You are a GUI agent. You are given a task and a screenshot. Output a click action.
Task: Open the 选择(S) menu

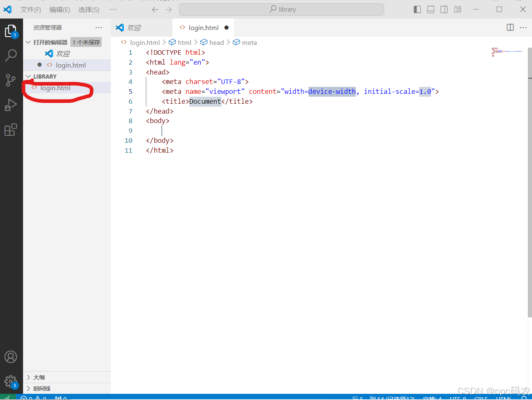pos(89,9)
